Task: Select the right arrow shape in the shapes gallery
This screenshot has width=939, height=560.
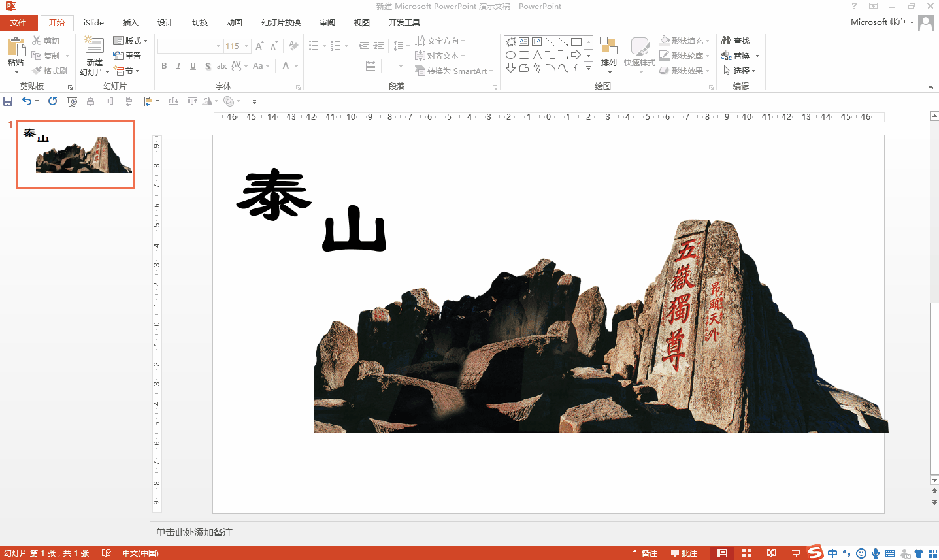Action: (576, 55)
